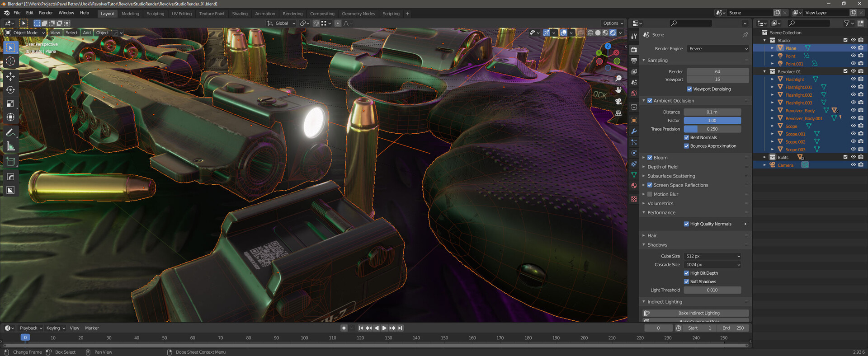The height and width of the screenshot is (356, 868).
Task: Toggle camera view with the camera gizmo
Action: (x=618, y=102)
